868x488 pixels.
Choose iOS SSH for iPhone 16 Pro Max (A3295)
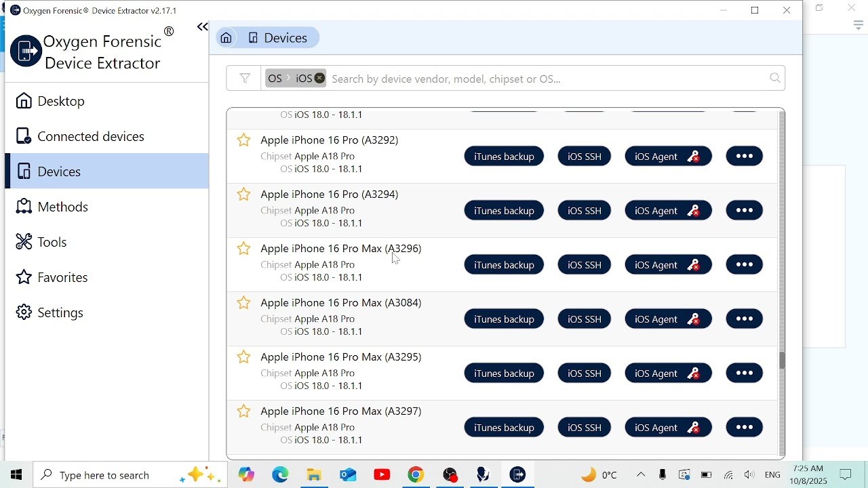click(x=585, y=373)
